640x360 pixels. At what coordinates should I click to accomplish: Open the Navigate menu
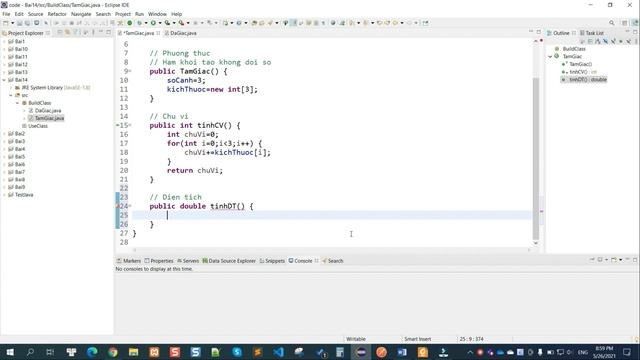(81, 14)
